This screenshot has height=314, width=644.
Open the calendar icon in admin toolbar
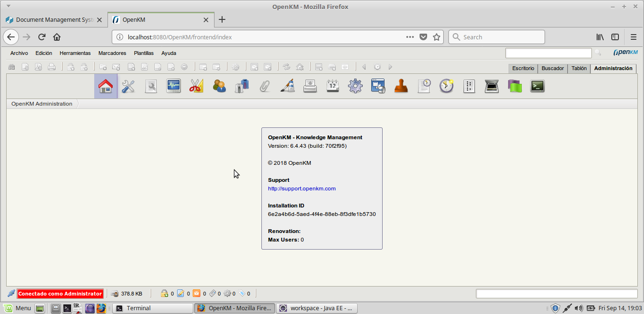click(333, 86)
